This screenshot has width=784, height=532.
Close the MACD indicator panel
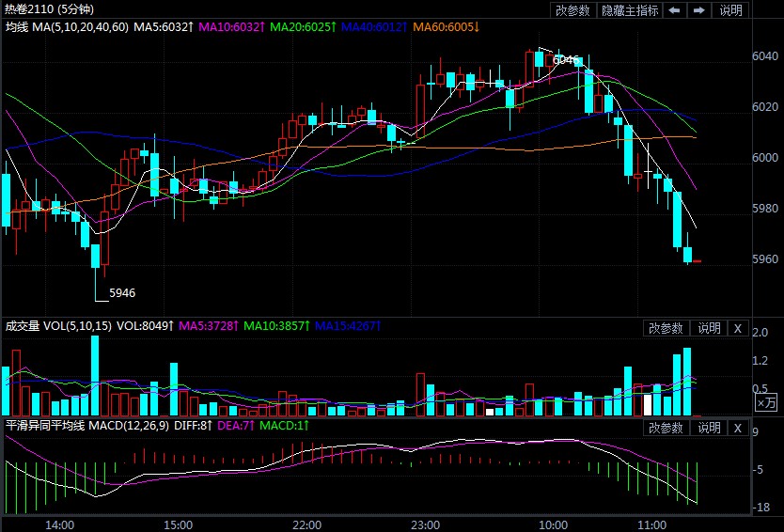tap(738, 429)
